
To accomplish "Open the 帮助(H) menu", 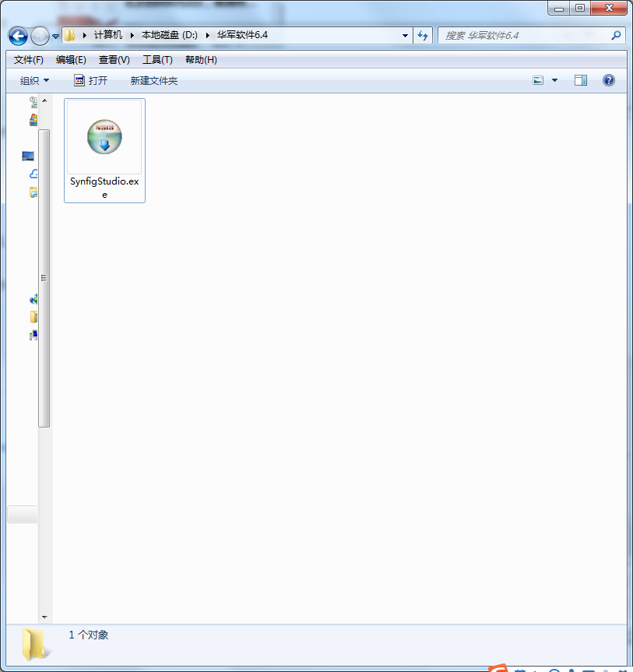I will 201,60.
